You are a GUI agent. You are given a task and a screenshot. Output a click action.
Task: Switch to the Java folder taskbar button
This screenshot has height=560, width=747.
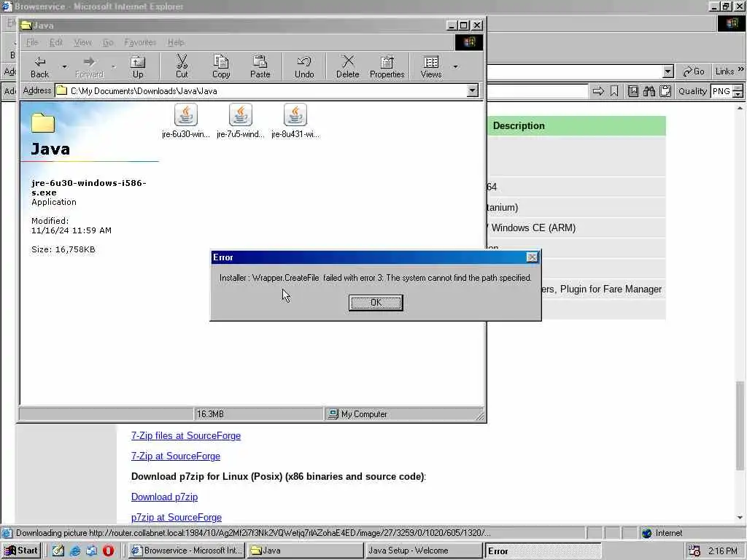tap(305, 551)
